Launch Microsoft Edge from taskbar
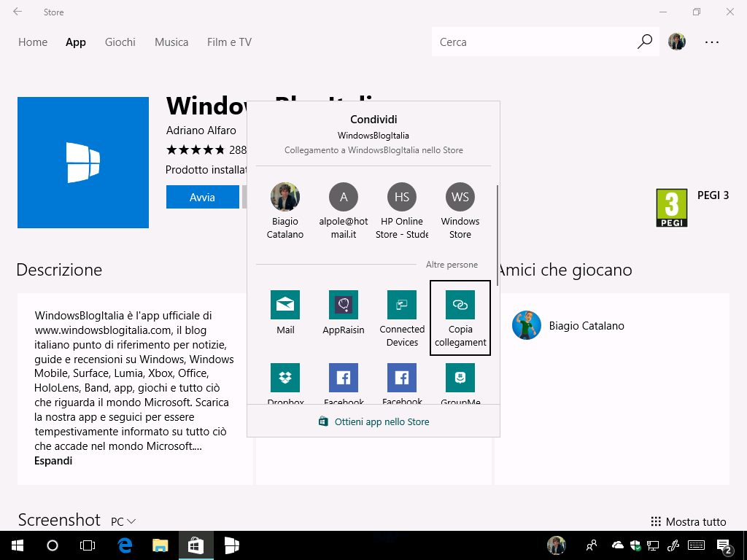Image resolution: width=747 pixels, height=560 pixels. click(x=125, y=545)
